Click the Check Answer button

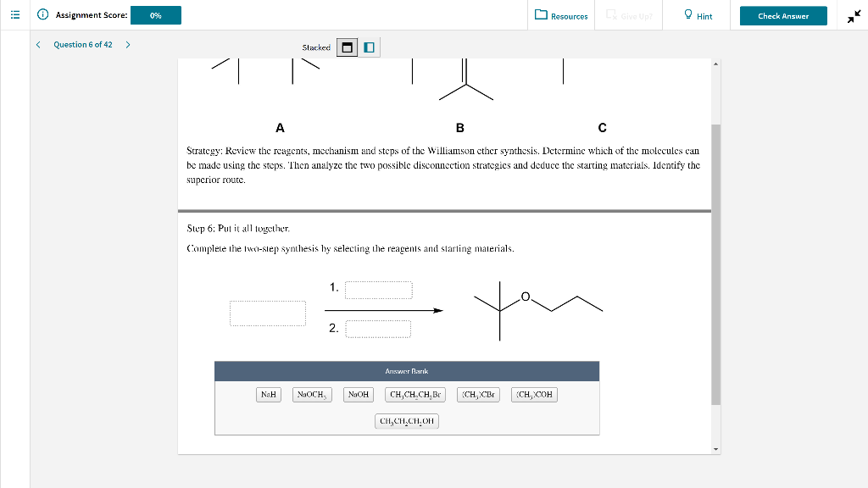(x=782, y=14)
